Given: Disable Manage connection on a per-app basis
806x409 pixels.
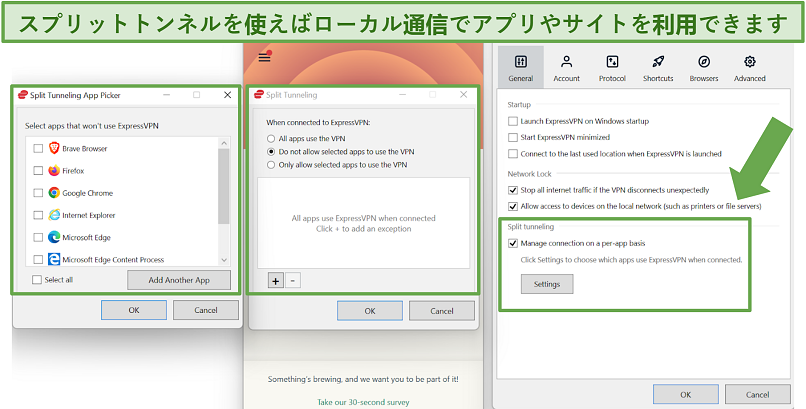Looking at the screenshot, I should 513,243.
